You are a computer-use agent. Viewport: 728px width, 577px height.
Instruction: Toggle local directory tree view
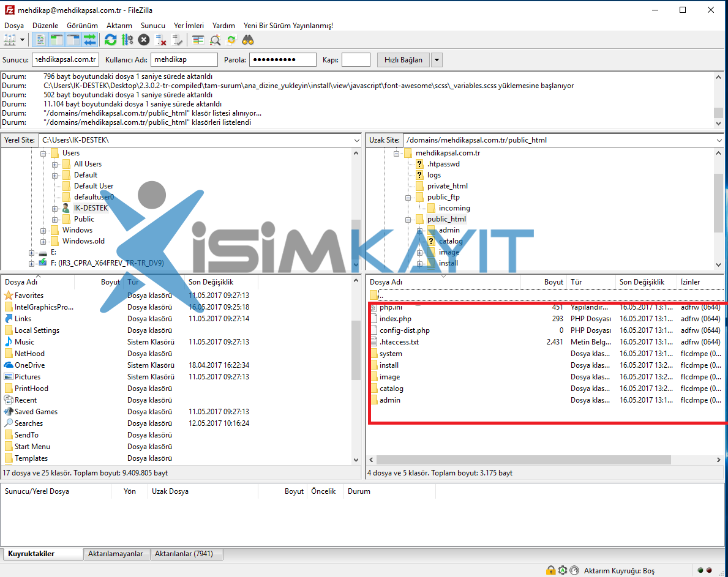(x=57, y=40)
